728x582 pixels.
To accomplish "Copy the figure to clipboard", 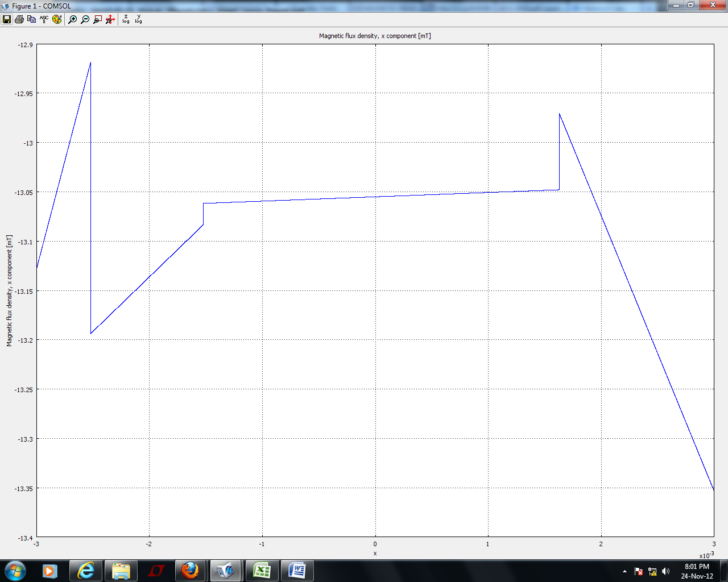I will pyautogui.click(x=32, y=19).
